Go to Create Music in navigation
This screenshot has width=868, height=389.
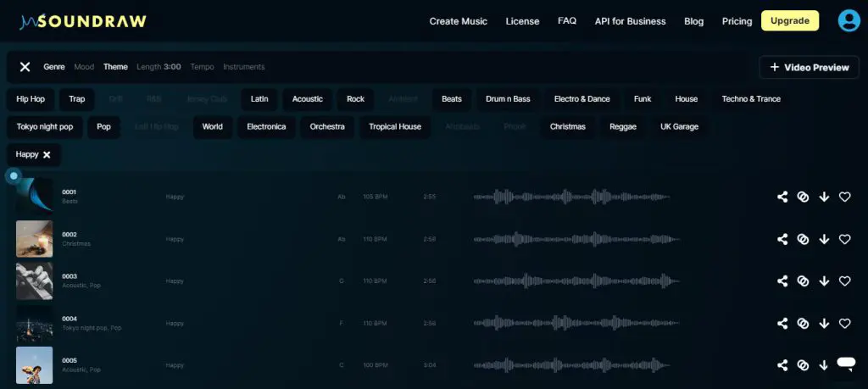click(458, 21)
